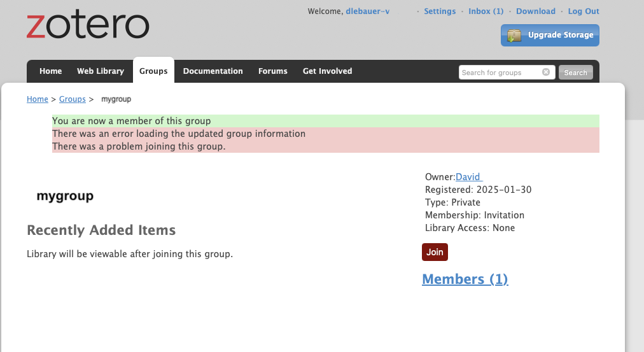Click Home breadcrumb link

pyautogui.click(x=38, y=99)
